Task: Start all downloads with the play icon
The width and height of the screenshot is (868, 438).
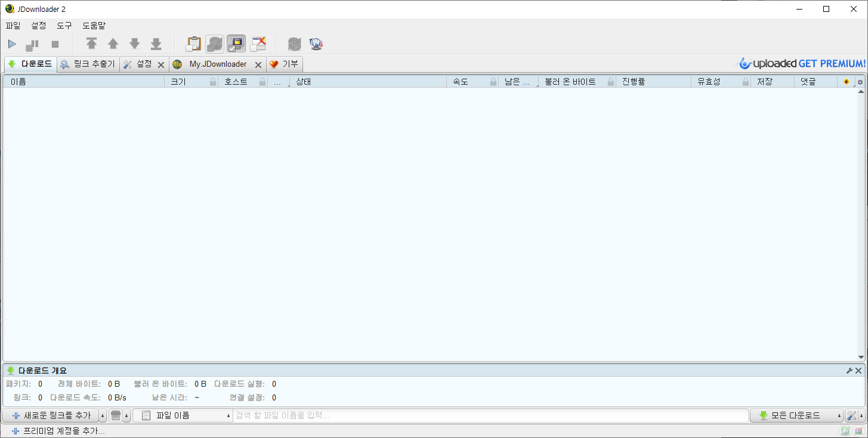Action: [12, 44]
